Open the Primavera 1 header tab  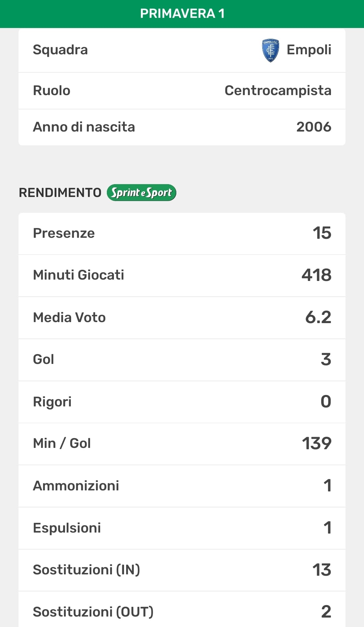pos(182,14)
